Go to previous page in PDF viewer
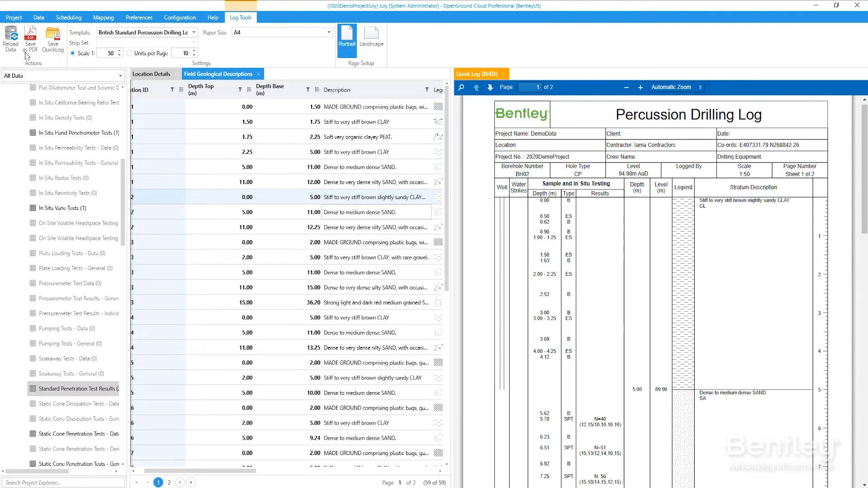The width and height of the screenshot is (868, 488). coord(476,87)
